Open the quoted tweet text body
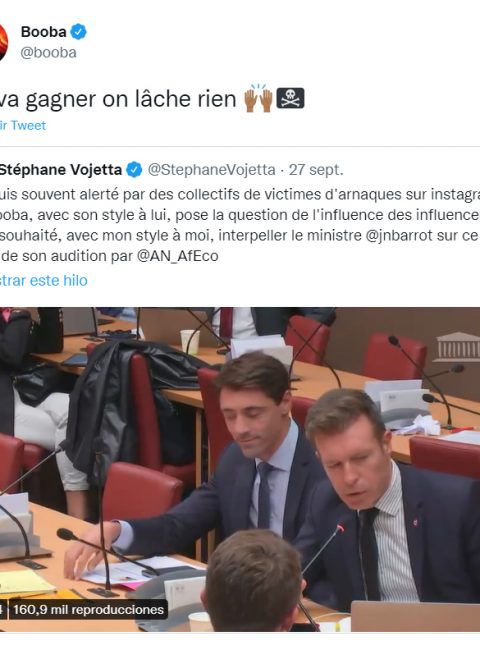480x650 pixels. [240, 225]
